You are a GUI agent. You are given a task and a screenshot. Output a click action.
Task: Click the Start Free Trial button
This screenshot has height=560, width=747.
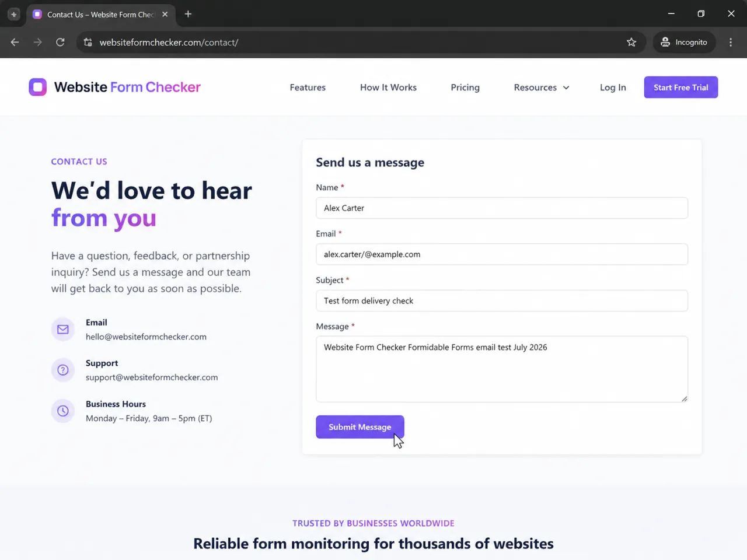coord(681,87)
